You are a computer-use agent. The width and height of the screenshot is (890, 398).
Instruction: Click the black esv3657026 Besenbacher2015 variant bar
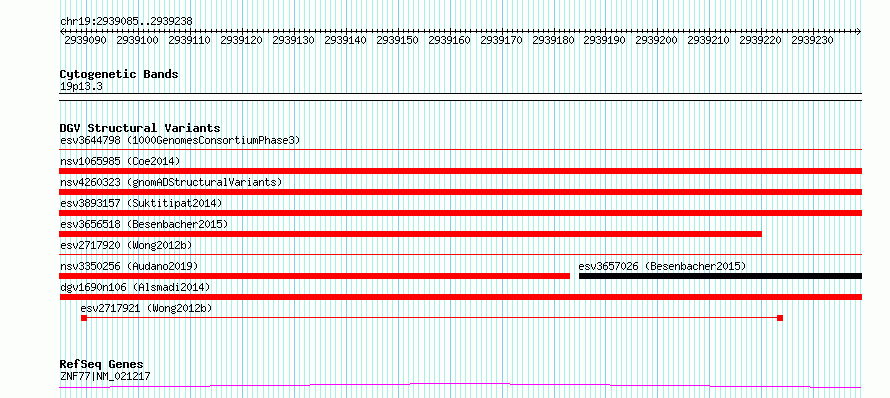tap(720, 276)
